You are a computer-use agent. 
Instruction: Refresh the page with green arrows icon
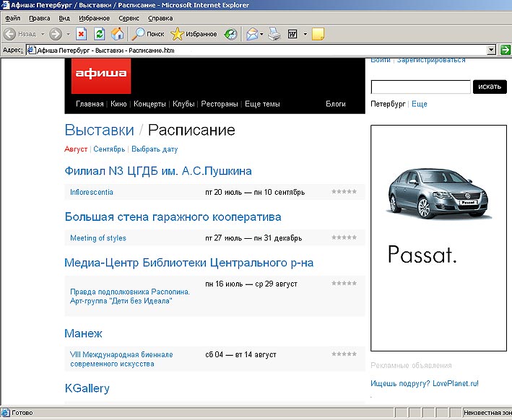(x=100, y=34)
